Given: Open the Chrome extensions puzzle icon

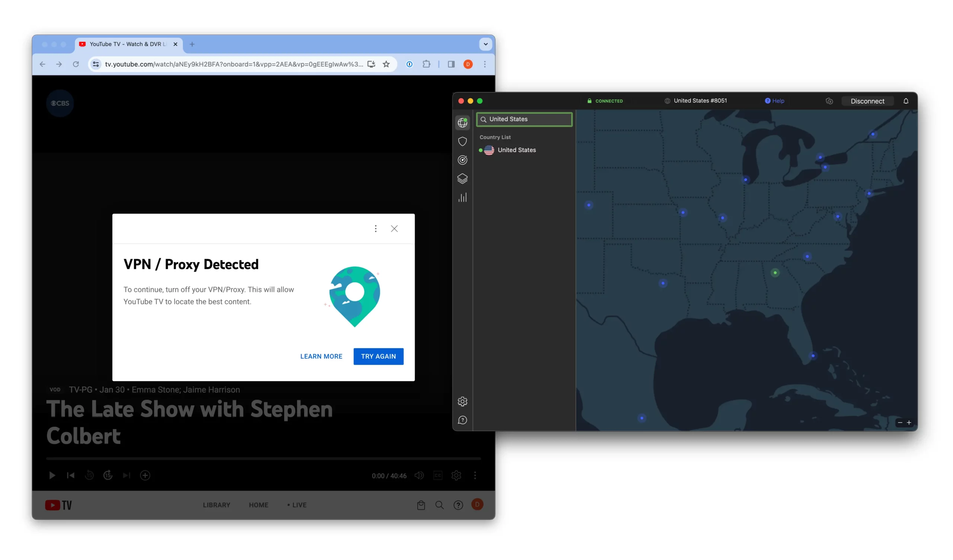Looking at the screenshot, I should click(426, 64).
